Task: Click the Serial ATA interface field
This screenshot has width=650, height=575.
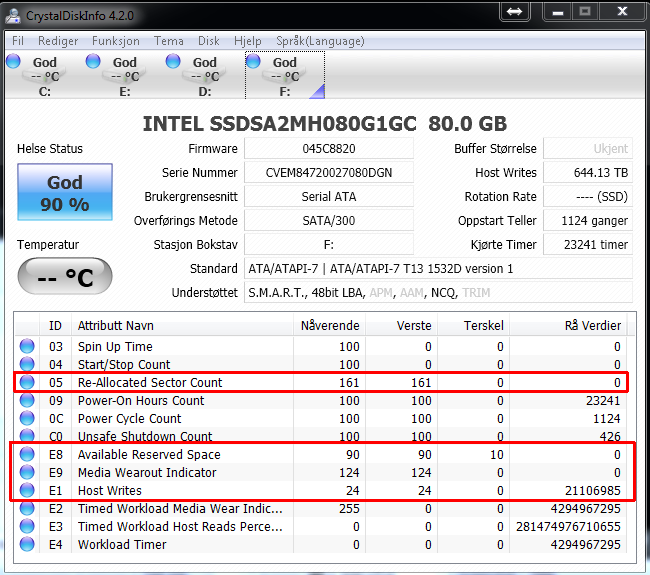Action: [329, 197]
